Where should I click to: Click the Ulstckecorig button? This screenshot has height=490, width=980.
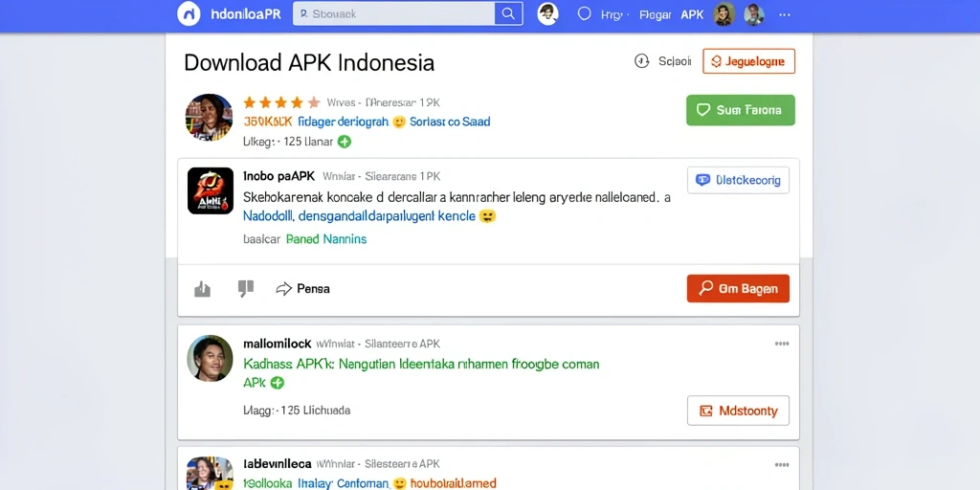click(738, 180)
